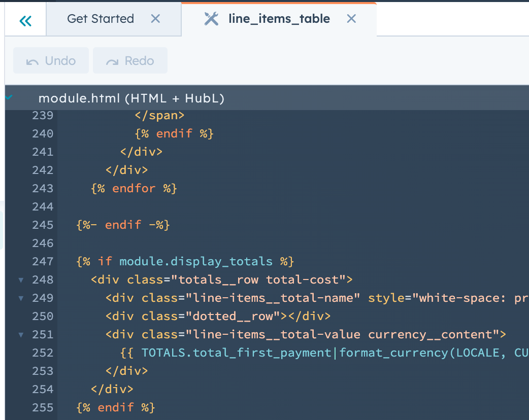Image resolution: width=529 pixels, height=420 pixels.
Task: Close the Get Started tab
Action: (x=155, y=18)
